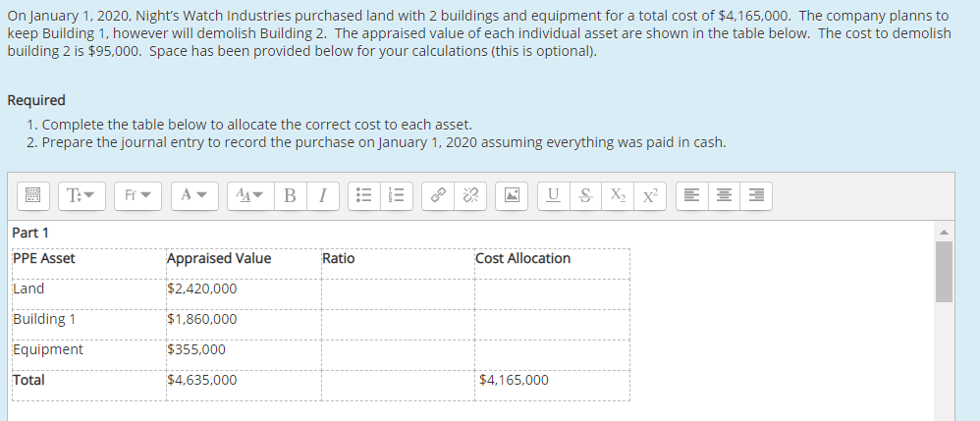Click the PPE Asset column header
The image size is (980, 421).
point(44,259)
